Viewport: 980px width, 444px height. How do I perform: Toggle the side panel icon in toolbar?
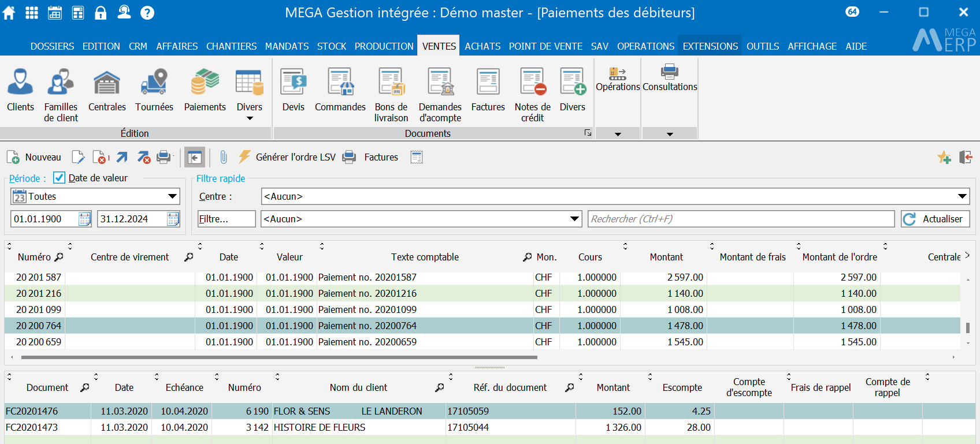pos(195,157)
